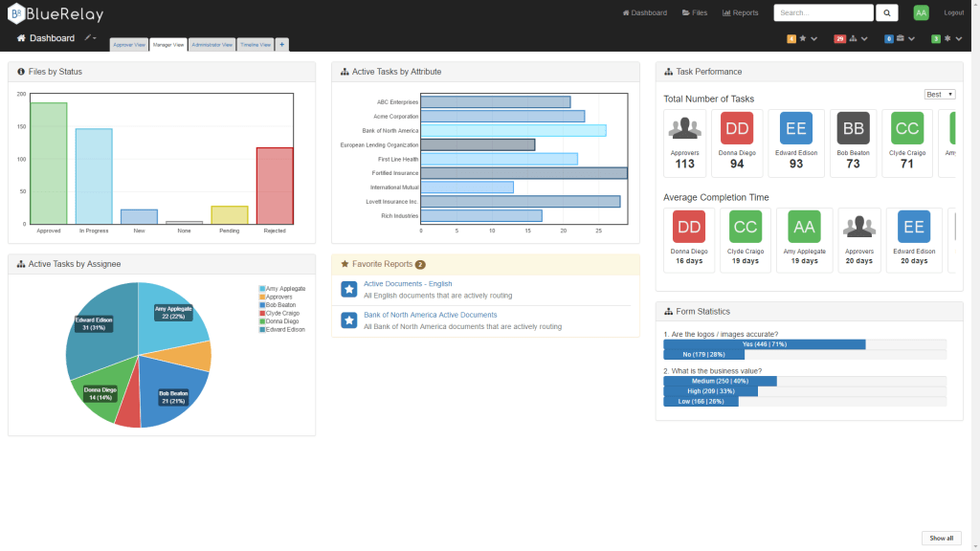Open the Best sort dropdown

[939, 94]
